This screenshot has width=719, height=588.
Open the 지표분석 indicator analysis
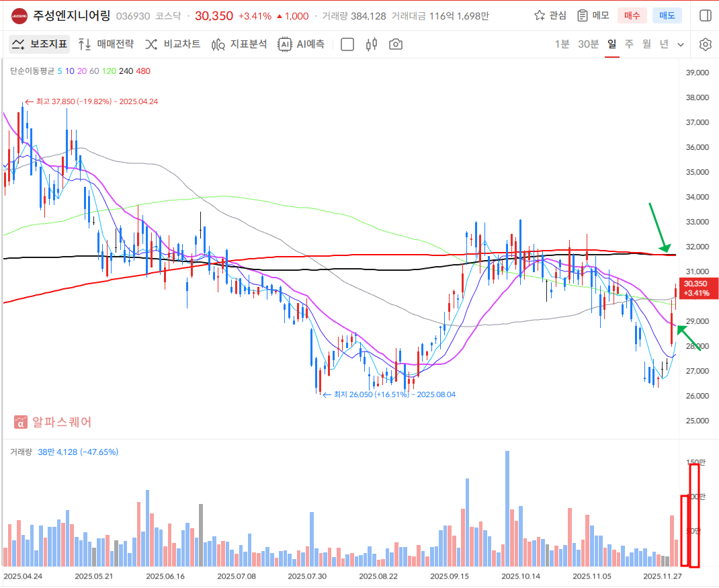[239, 44]
